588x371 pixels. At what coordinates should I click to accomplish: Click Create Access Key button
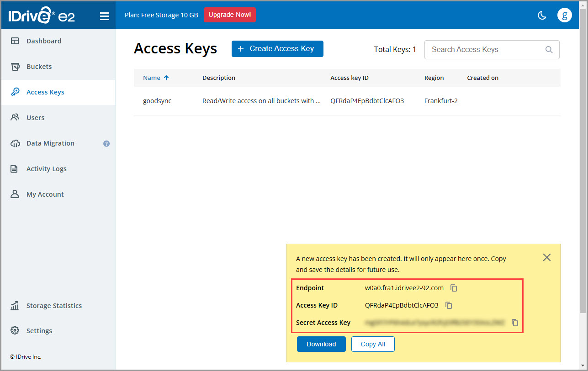[277, 49]
